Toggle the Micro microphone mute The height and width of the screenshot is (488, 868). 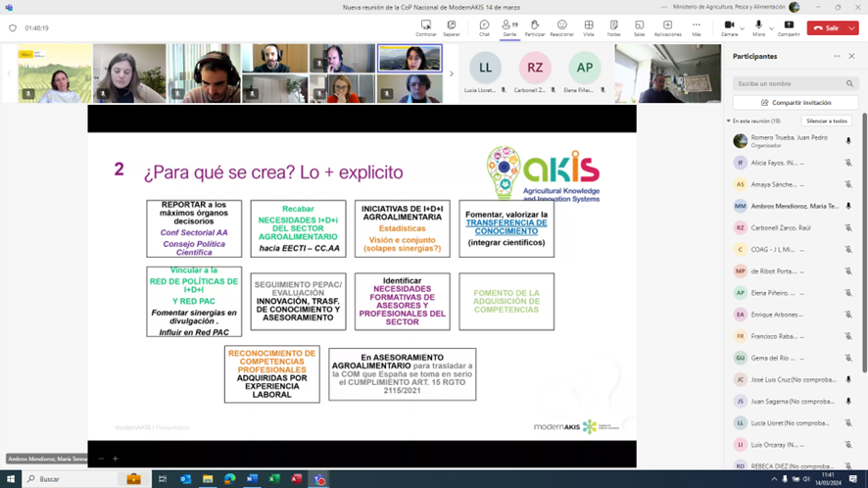pos(758,27)
